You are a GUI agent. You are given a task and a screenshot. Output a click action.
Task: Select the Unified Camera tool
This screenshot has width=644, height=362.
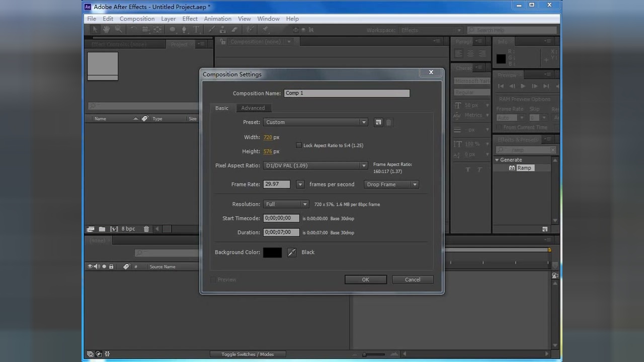click(x=146, y=30)
